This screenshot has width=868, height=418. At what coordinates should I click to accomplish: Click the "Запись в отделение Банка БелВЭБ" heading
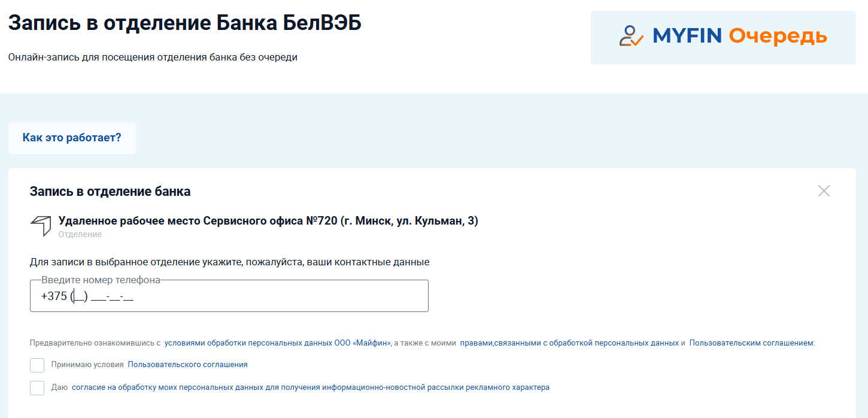point(185,23)
